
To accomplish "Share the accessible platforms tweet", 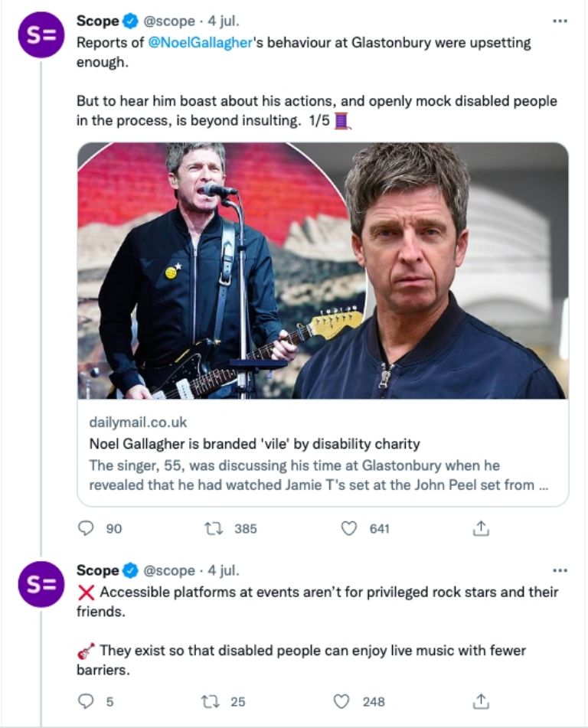I will coord(481,700).
